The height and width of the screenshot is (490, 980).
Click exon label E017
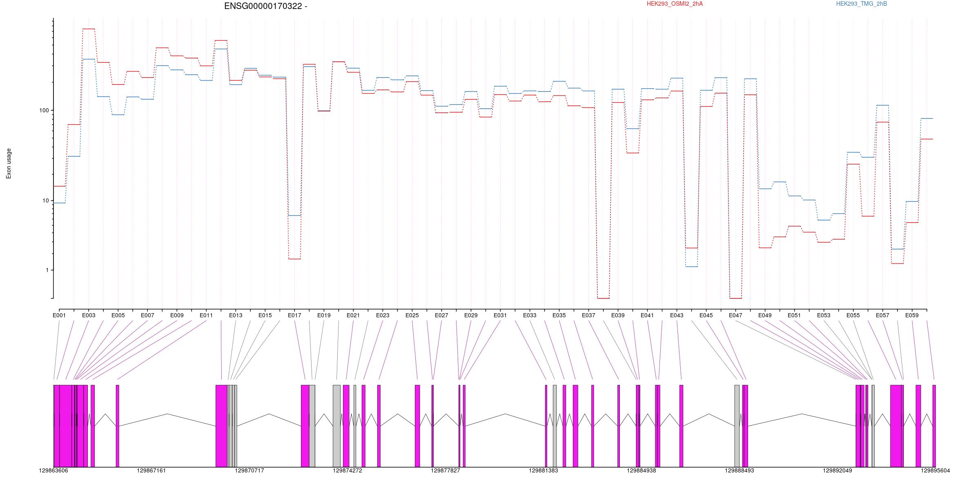[294, 315]
